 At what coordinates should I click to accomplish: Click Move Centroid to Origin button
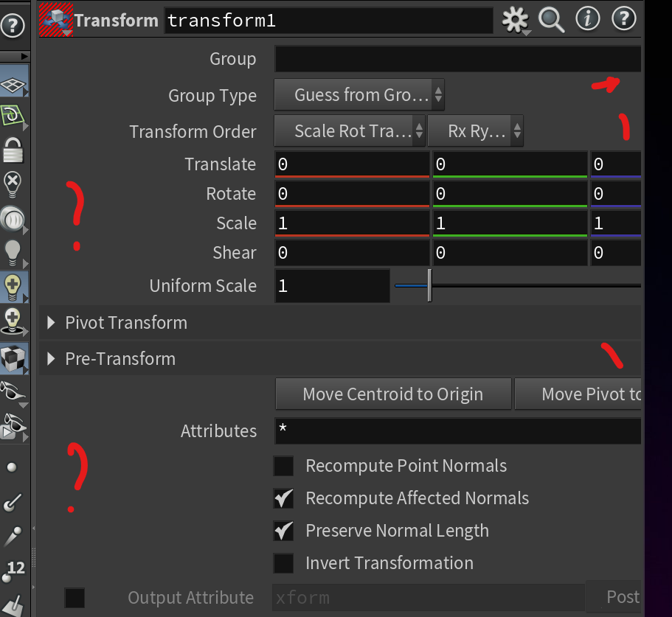393,394
